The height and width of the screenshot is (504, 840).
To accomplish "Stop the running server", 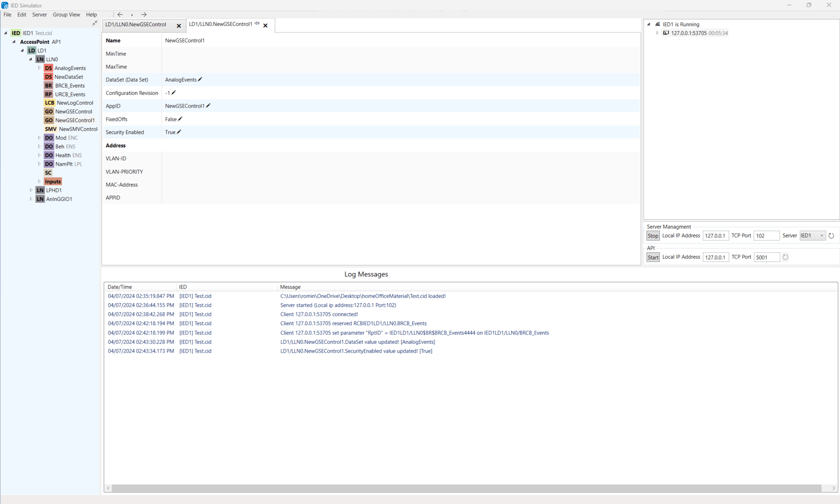I will coord(653,236).
